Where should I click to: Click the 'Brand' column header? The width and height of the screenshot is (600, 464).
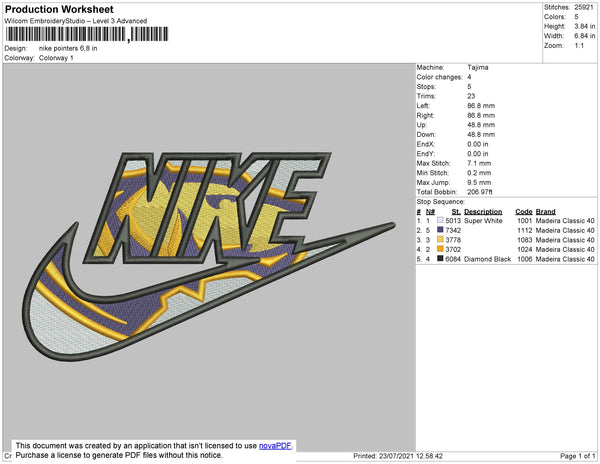point(546,212)
